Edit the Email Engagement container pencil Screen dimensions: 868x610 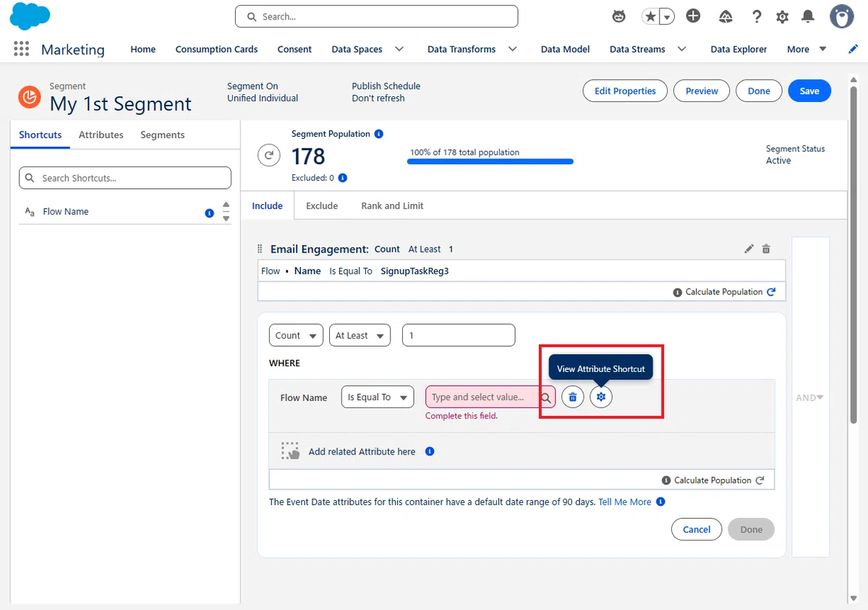749,249
